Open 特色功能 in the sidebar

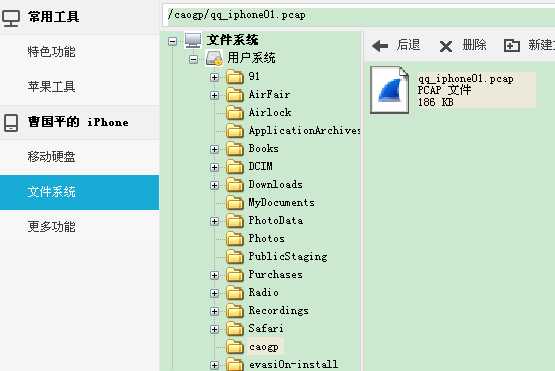point(79,52)
